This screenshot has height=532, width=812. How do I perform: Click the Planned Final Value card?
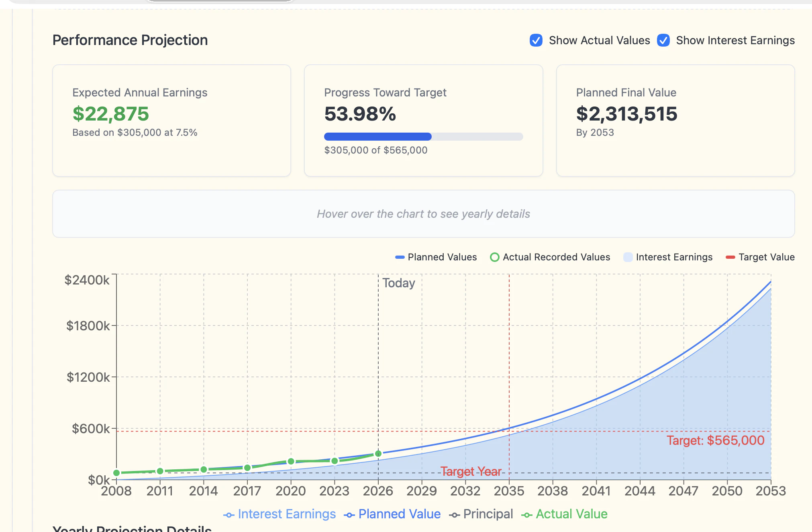pyautogui.click(x=675, y=121)
